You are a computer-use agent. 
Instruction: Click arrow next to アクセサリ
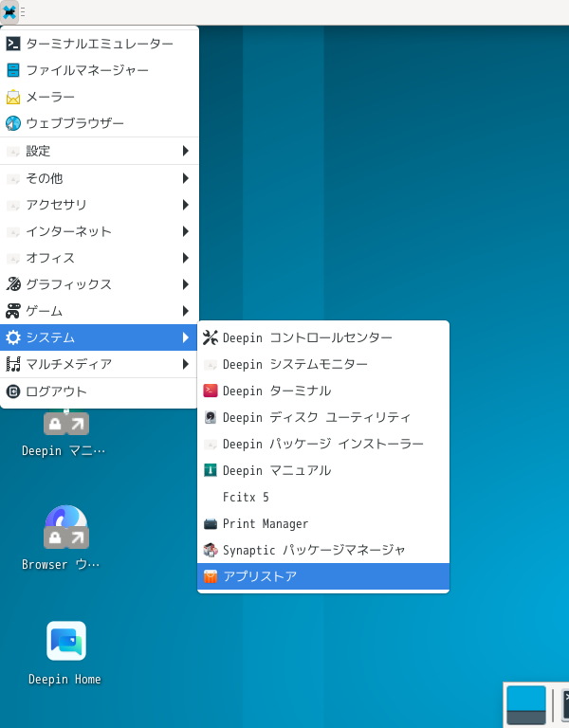pos(186,205)
